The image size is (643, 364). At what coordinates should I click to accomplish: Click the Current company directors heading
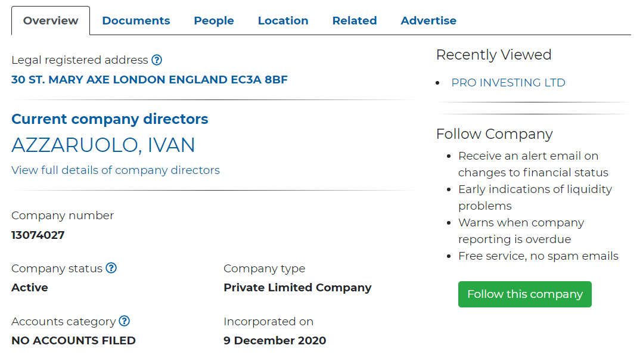[x=110, y=119]
